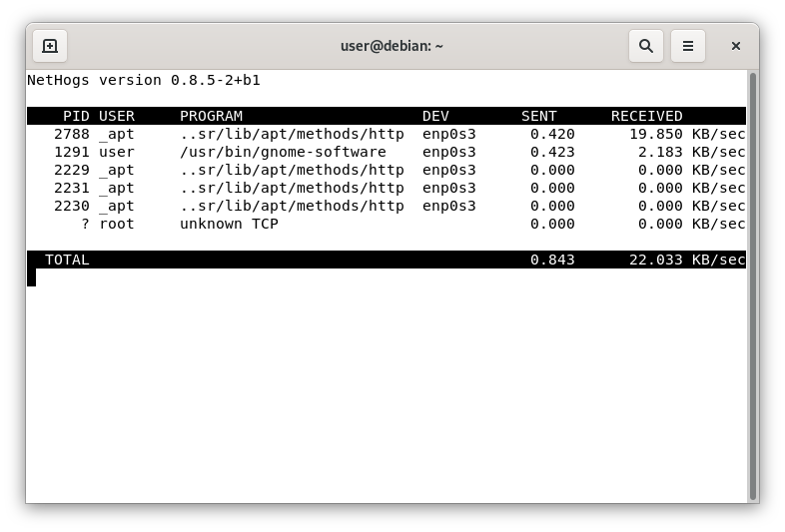
Task: Click the unknown TCP root row
Action: point(387,225)
